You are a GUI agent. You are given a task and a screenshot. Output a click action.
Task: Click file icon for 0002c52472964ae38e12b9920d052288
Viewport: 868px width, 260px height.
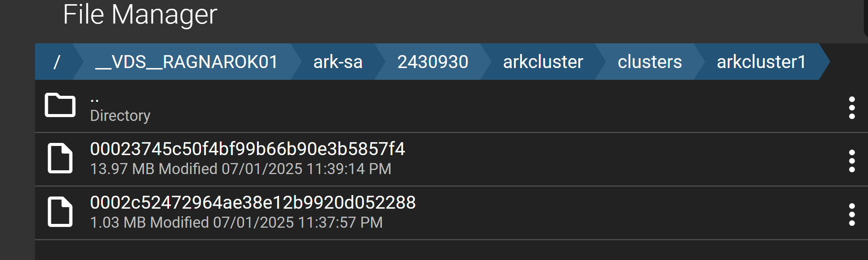tap(60, 212)
